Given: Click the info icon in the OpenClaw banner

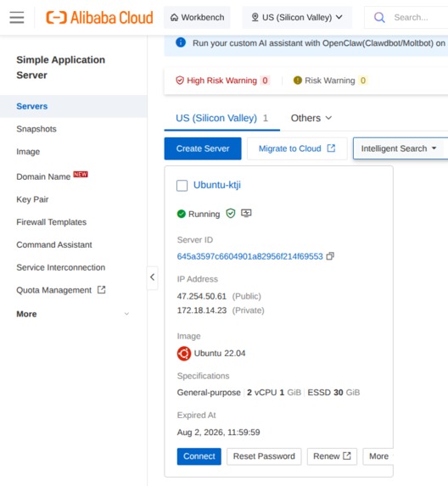Looking at the screenshot, I should tap(181, 42).
